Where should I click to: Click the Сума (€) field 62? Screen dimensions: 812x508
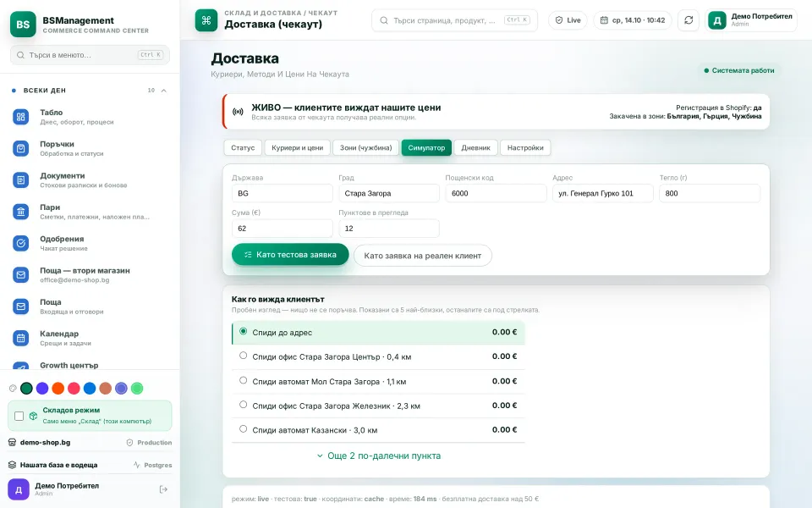pyautogui.click(x=283, y=229)
